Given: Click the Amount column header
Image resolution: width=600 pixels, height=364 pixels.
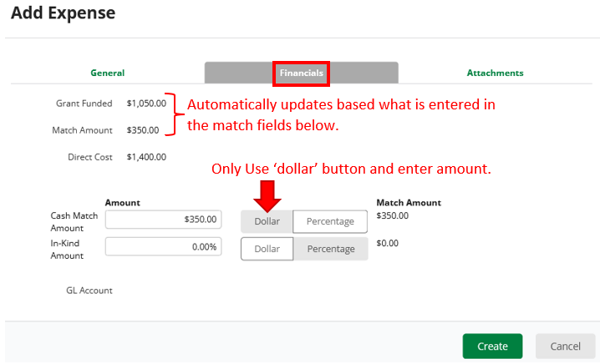Looking at the screenshot, I should (x=122, y=203).
